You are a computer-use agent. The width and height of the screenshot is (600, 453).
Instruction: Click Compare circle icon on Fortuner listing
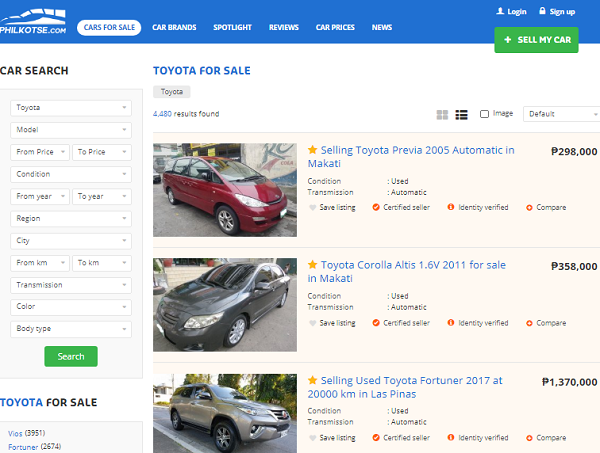click(529, 438)
